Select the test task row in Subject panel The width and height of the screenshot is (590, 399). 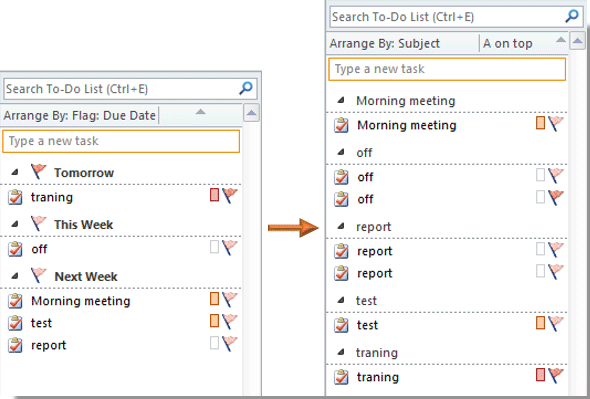(447, 325)
